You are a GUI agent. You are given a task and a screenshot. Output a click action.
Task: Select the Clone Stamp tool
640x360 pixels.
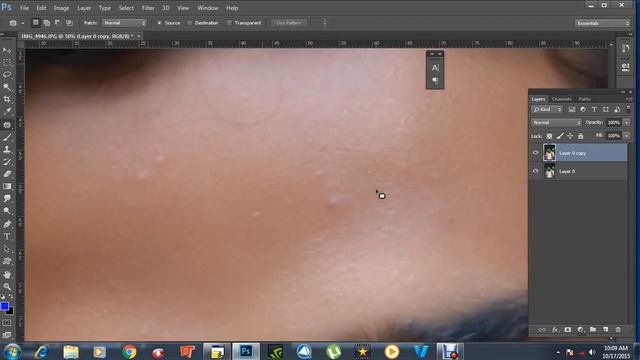click(7, 150)
